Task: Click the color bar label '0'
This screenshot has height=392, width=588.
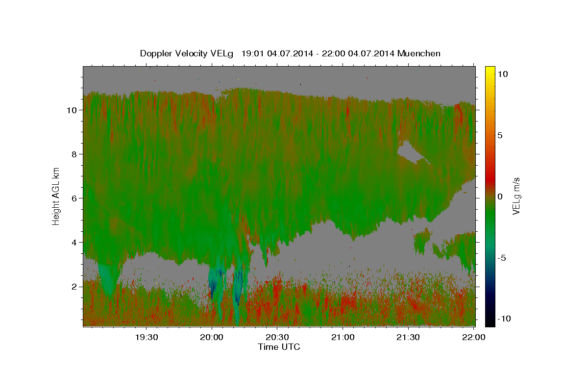Action: pos(500,196)
